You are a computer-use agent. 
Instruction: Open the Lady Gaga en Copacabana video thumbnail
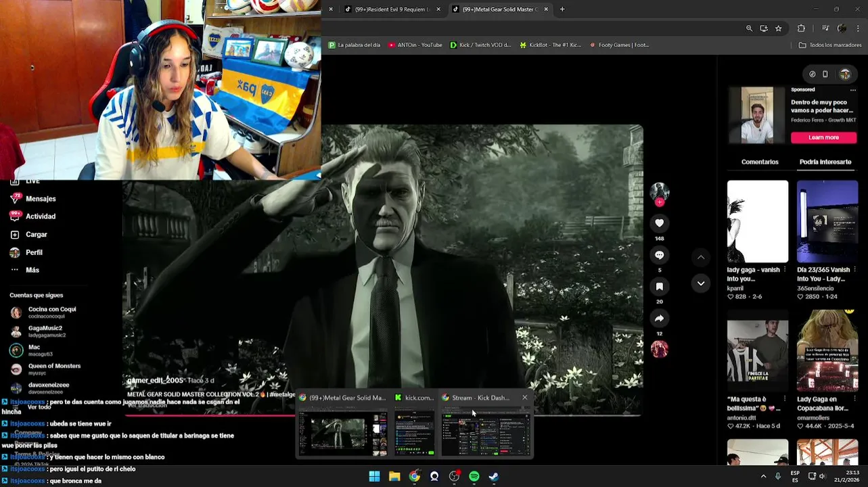[827, 351]
